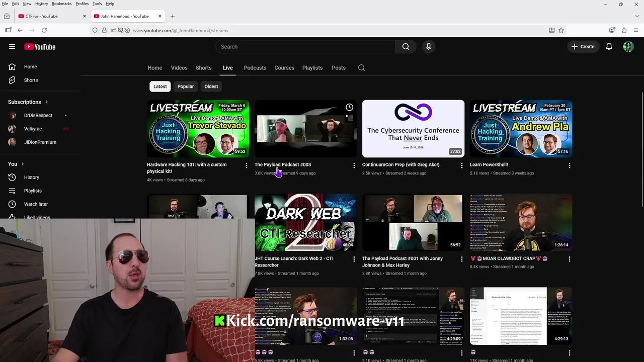This screenshot has height=362, width=644.
Task: Open ContinuumCon Prep (with Greg Ake!) title
Action: (x=401, y=164)
